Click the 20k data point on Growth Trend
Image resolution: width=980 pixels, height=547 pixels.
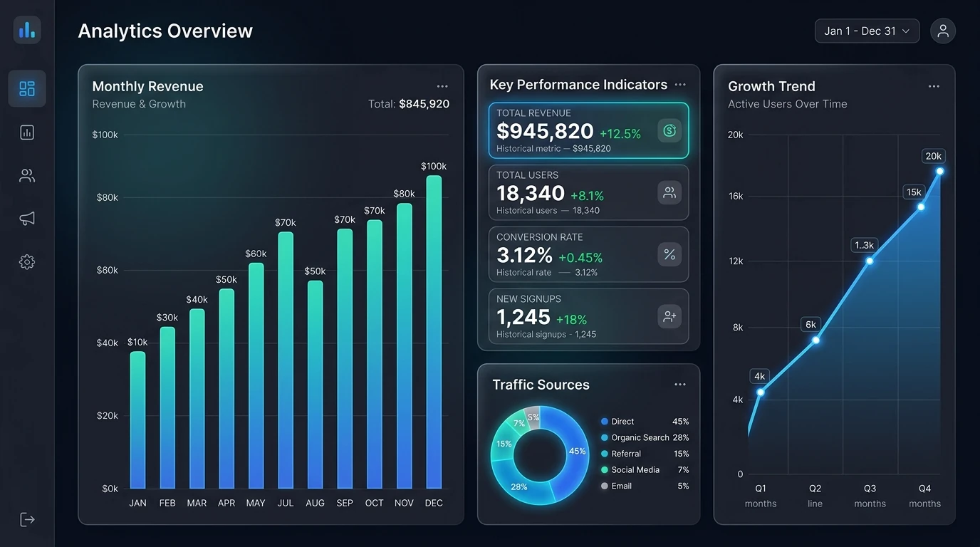940,171
